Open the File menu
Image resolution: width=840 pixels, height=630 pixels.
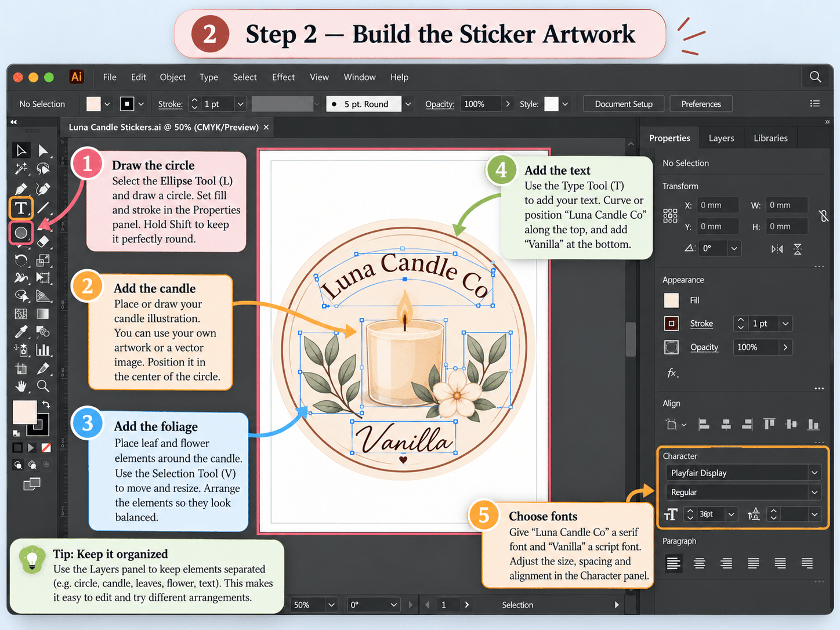[110, 77]
